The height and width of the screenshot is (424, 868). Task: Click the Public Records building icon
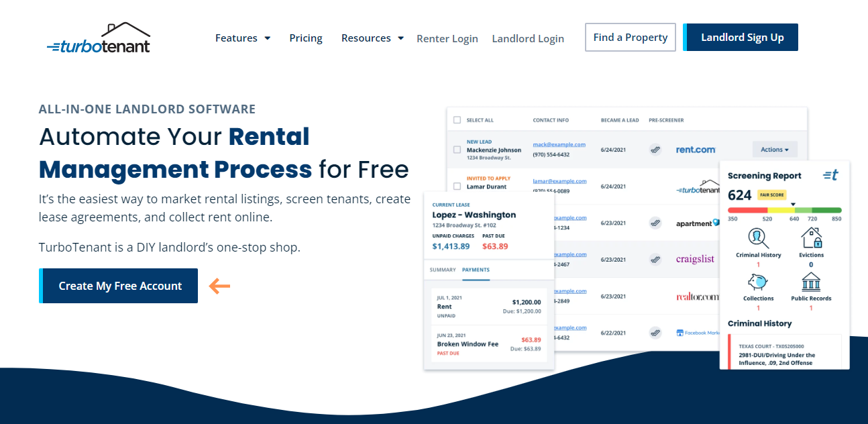tap(811, 282)
